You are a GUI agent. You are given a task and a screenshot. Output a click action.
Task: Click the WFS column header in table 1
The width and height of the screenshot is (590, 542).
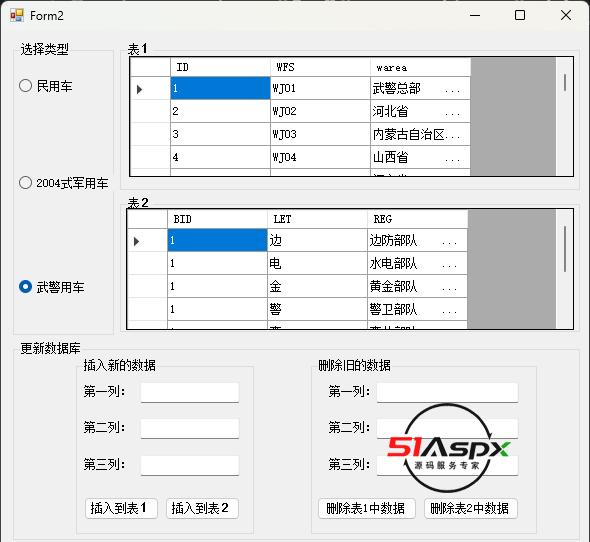coord(320,67)
